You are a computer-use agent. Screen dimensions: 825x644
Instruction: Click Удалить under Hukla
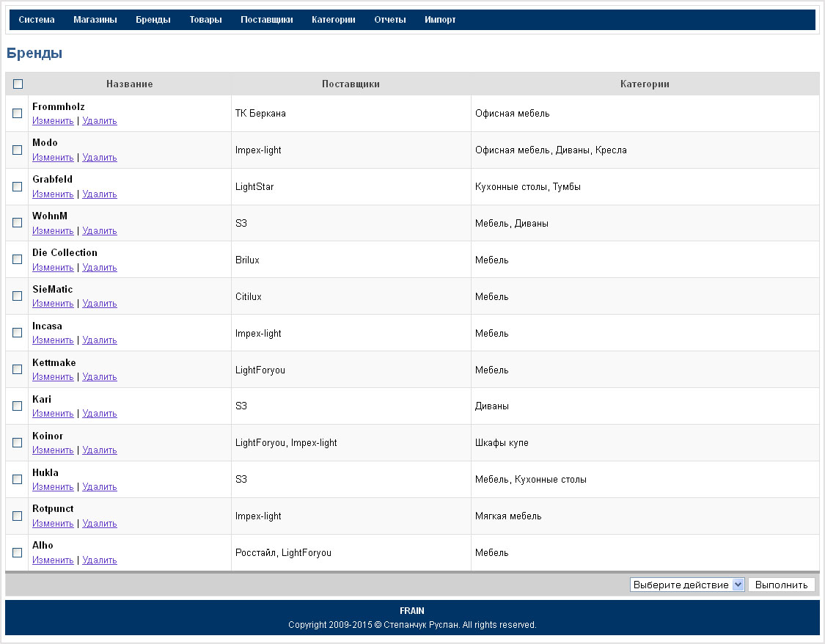click(100, 487)
